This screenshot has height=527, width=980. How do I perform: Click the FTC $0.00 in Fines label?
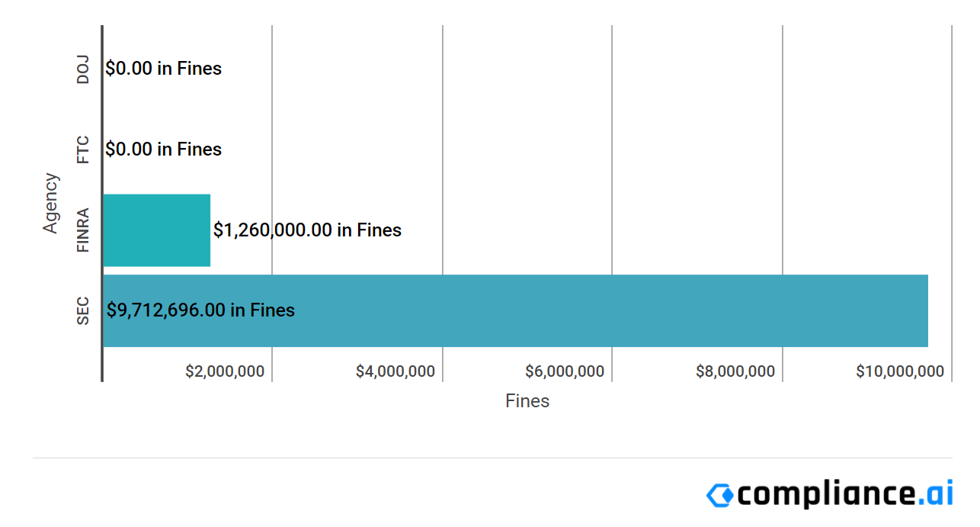164,149
